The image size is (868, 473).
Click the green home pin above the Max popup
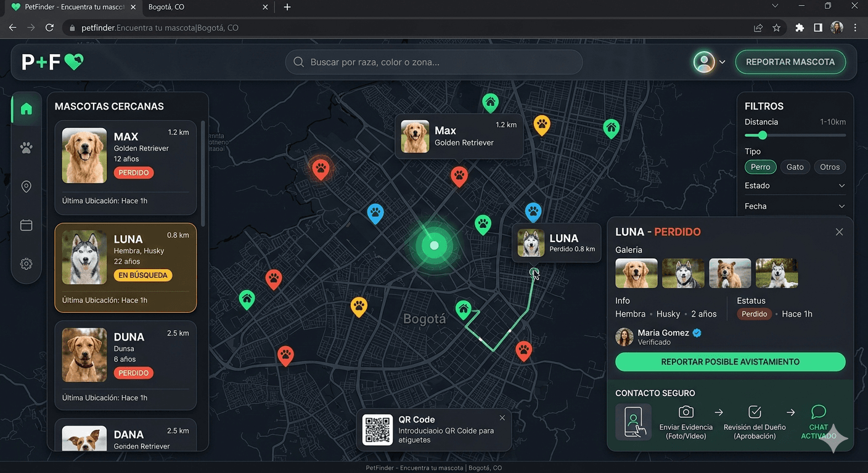point(490,103)
